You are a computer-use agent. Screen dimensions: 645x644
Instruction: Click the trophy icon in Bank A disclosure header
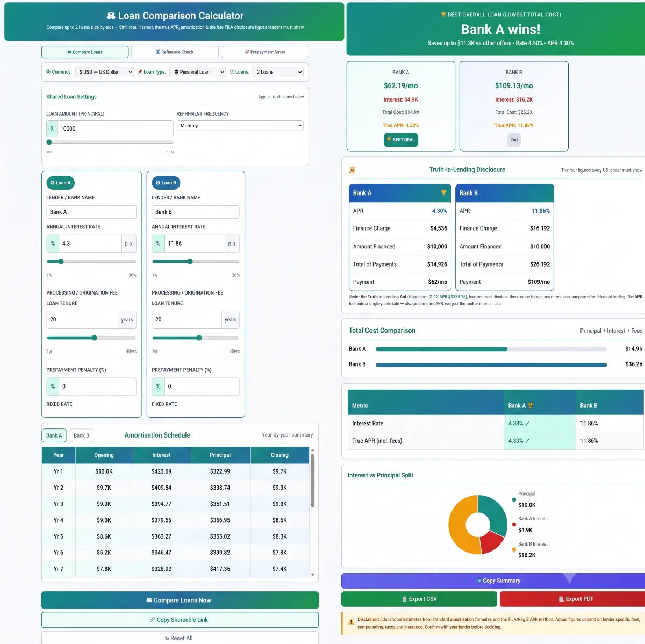tap(443, 193)
